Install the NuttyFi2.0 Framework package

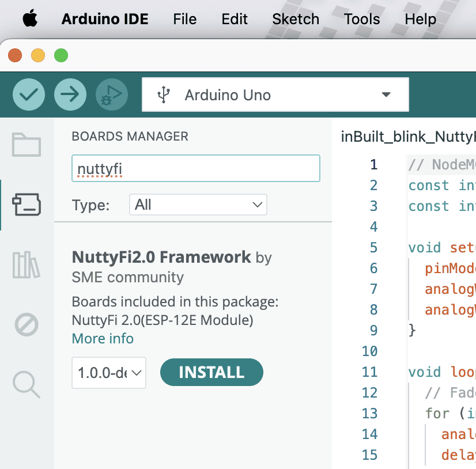coord(211,373)
